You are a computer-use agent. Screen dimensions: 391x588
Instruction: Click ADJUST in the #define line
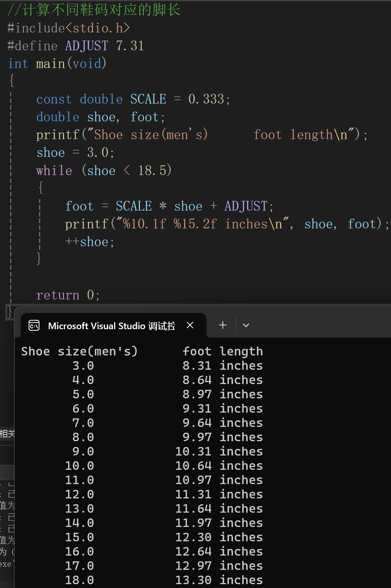coord(87,46)
